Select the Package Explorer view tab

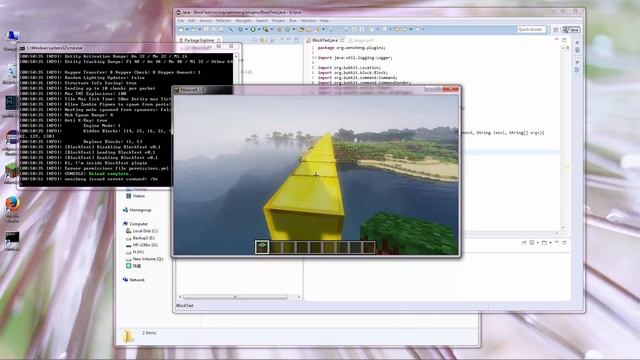click(x=199, y=40)
